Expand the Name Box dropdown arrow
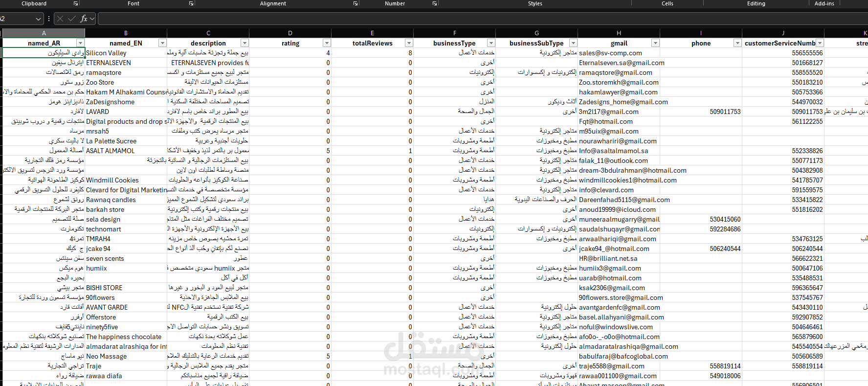The width and height of the screenshot is (868, 386). tap(39, 19)
